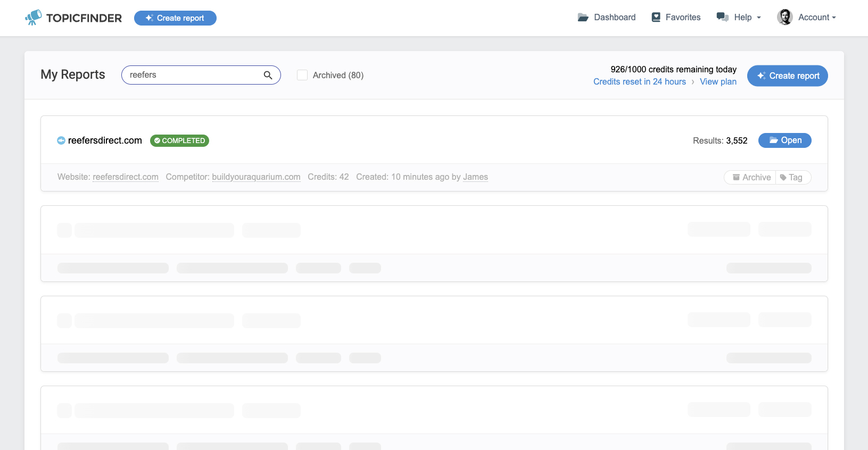The height and width of the screenshot is (450, 868).
Task: Click the Help chat bubbles icon
Action: [723, 17]
